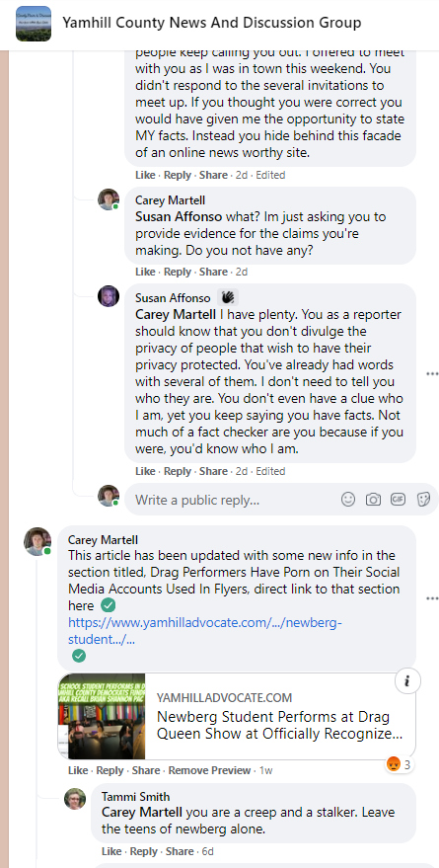Attach a photo using the camera icon
The image size is (439, 868).
click(x=373, y=500)
